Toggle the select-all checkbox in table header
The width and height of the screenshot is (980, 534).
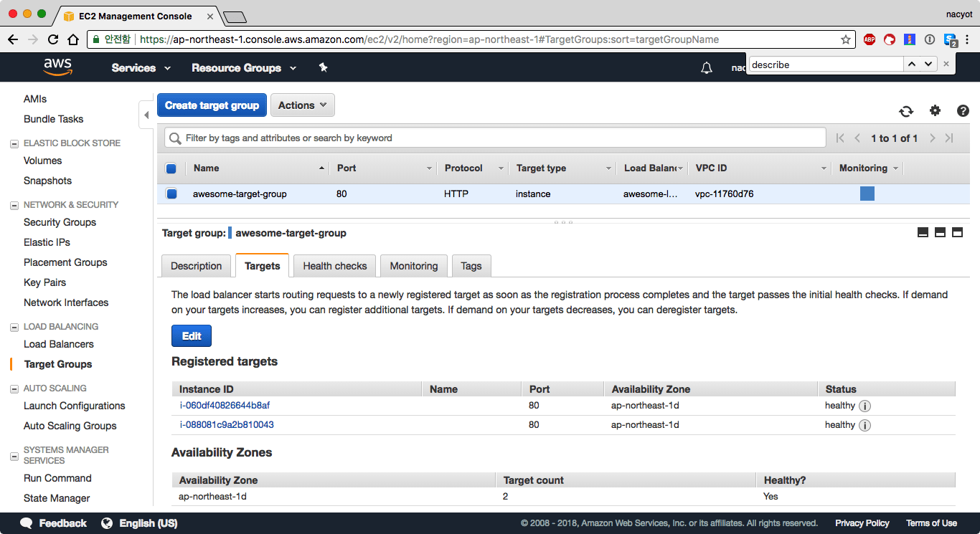[171, 168]
